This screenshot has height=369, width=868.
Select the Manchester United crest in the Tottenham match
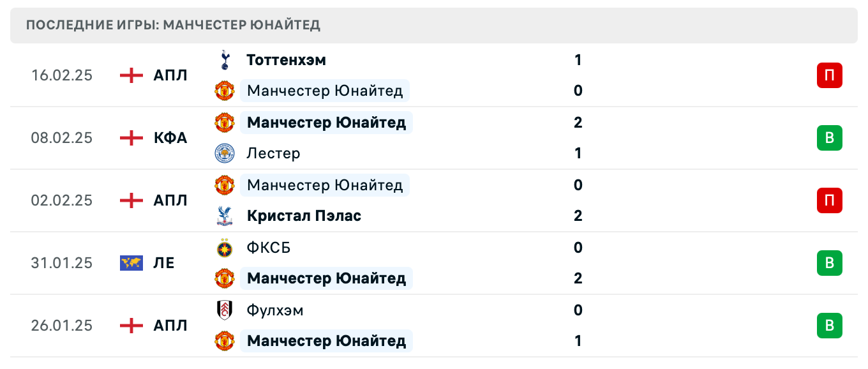[x=225, y=91]
